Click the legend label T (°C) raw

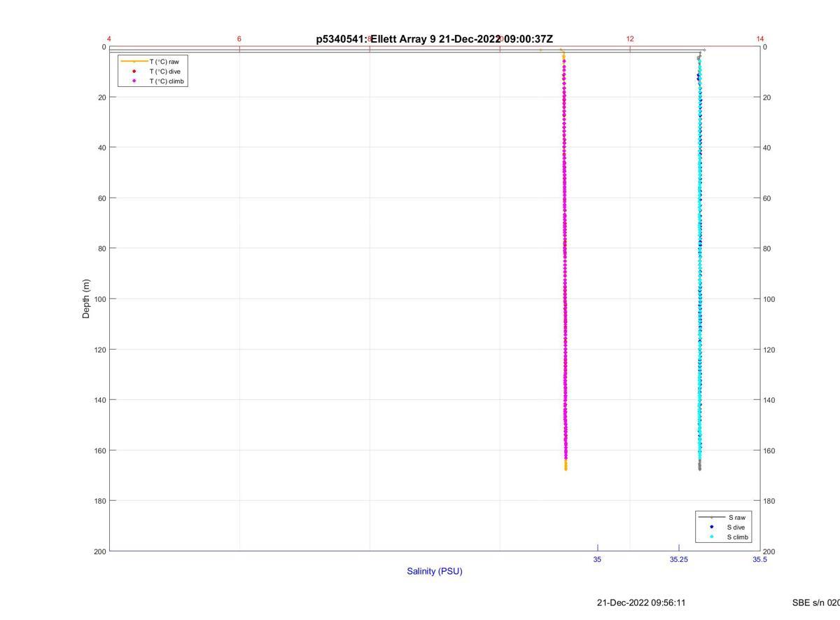tap(164, 62)
